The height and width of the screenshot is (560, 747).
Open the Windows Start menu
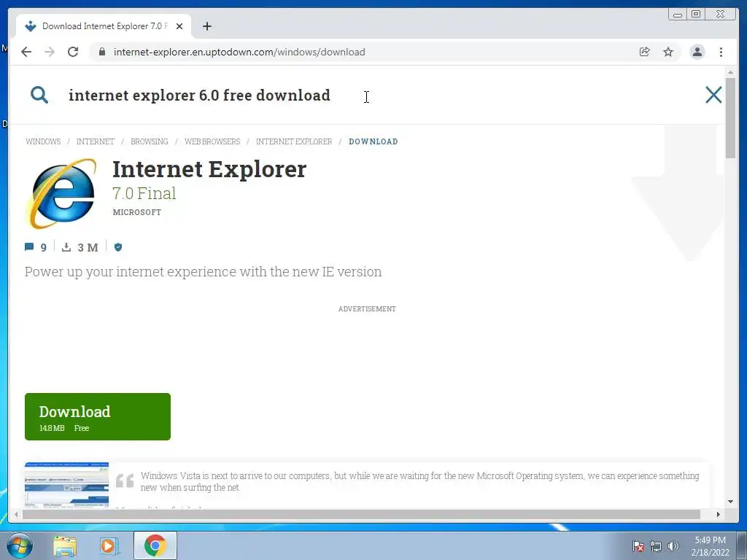19,545
